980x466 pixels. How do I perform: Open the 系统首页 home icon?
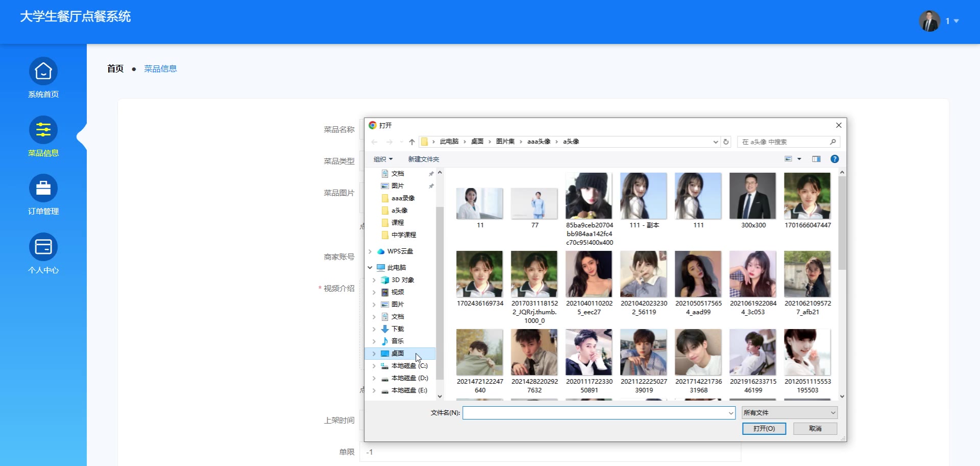[43, 72]
